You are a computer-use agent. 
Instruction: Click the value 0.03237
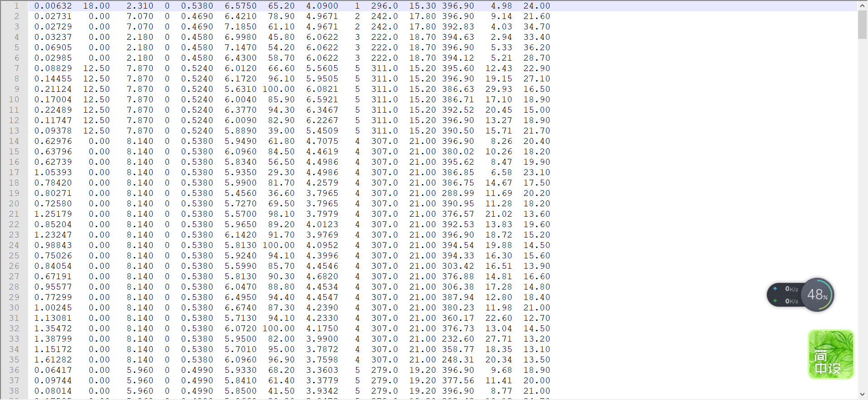[53, 37]
